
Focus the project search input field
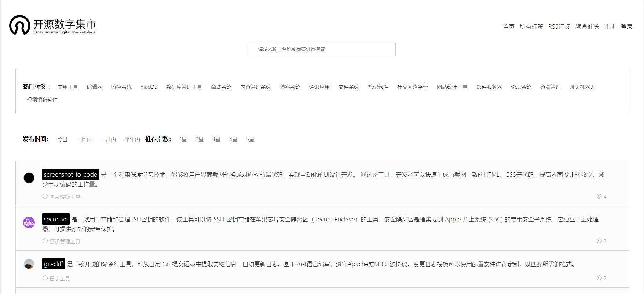(x=322, y=49)
